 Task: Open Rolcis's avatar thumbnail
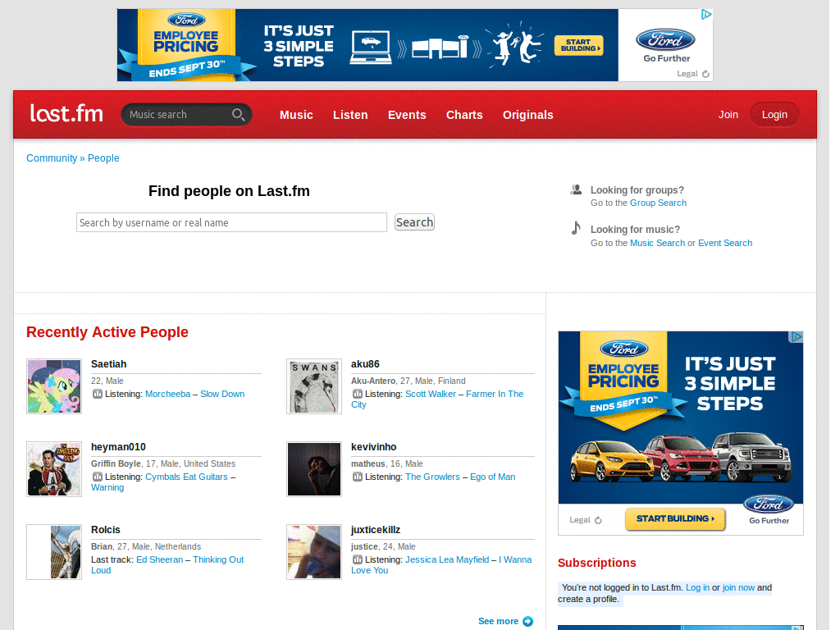[x=54, y=552]
